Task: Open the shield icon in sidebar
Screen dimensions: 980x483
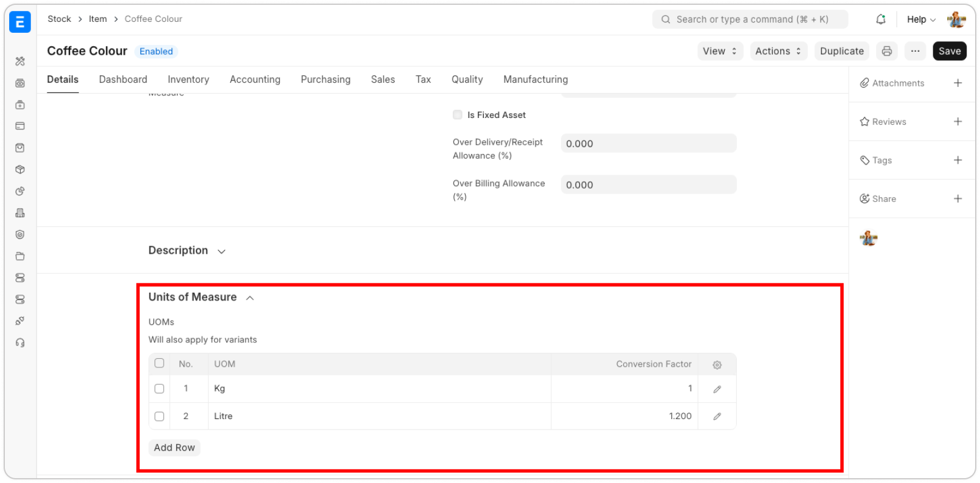Action: pos(20,235)
